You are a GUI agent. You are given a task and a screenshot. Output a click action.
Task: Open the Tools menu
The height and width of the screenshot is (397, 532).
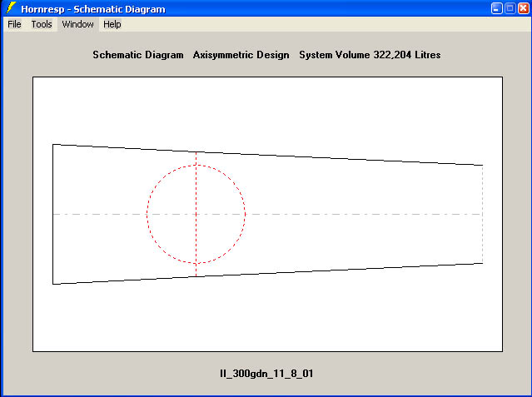pos(42,24)
